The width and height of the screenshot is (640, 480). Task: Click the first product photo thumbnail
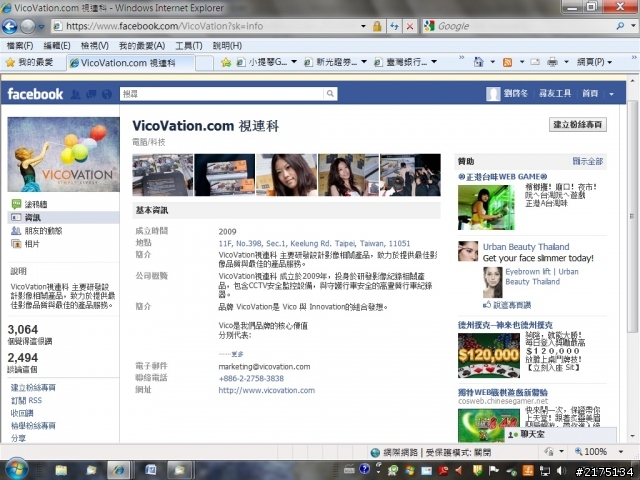pos(162,175)
